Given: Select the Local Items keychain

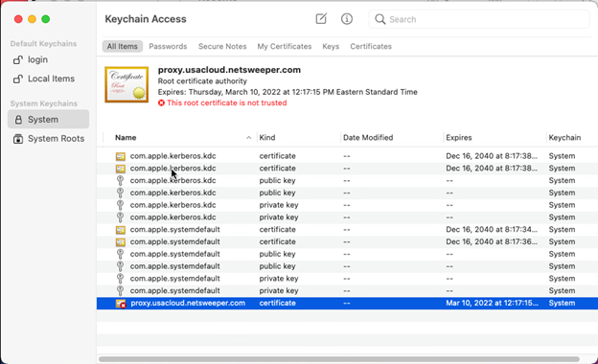Looking at the screenshot, I should [x=48, y=79].
